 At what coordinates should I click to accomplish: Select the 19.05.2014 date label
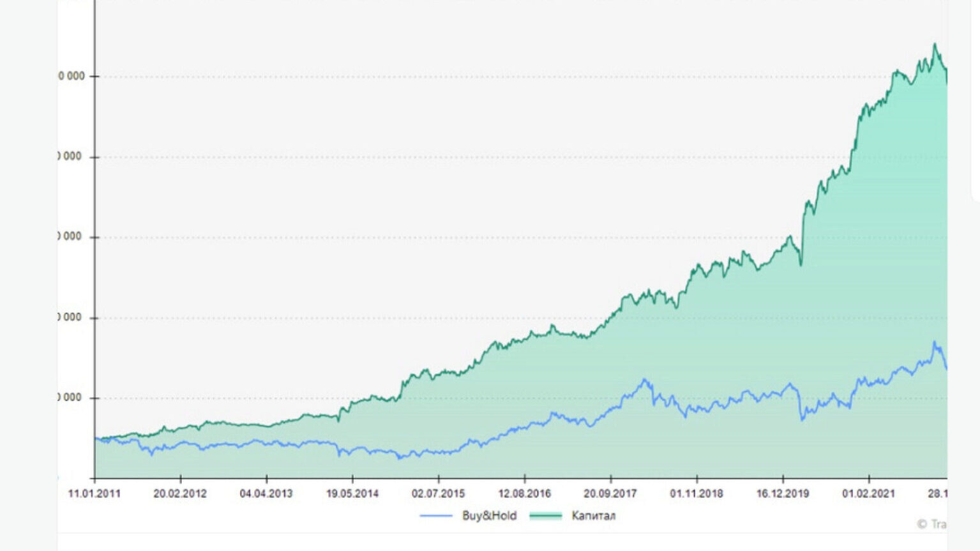(352, 494)
